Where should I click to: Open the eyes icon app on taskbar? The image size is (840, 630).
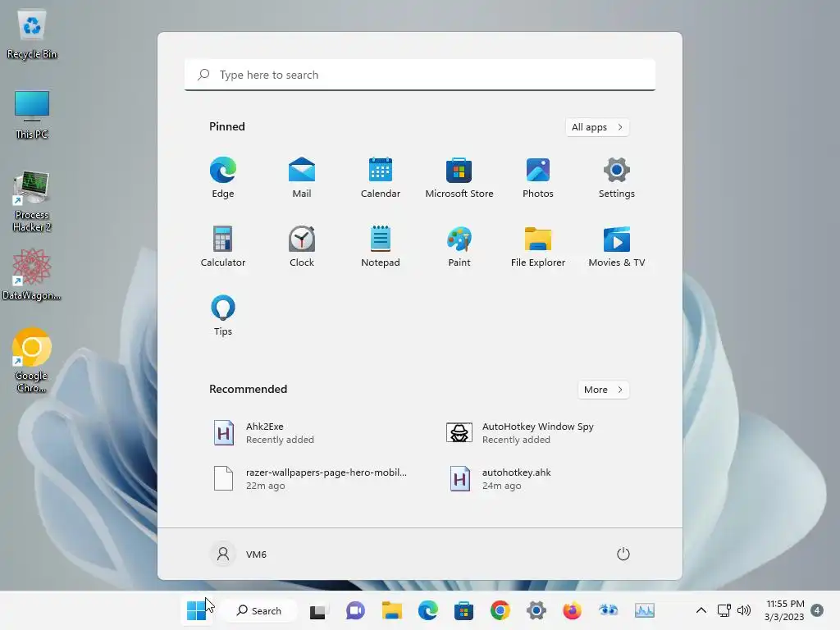tap(609, 610)
